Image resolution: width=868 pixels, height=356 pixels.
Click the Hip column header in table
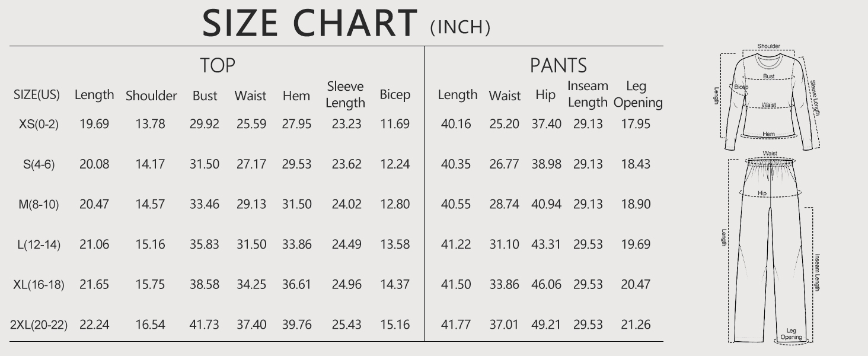(x=545, y=95)
